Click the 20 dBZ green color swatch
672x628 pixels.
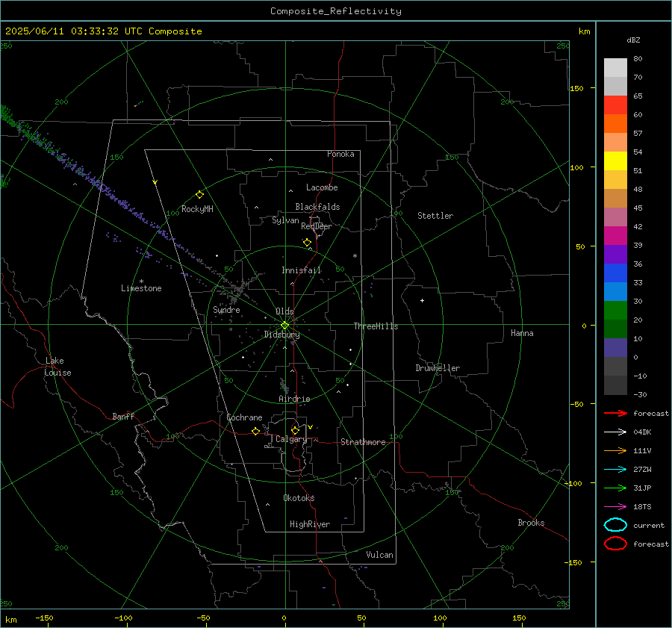(615, 311)
